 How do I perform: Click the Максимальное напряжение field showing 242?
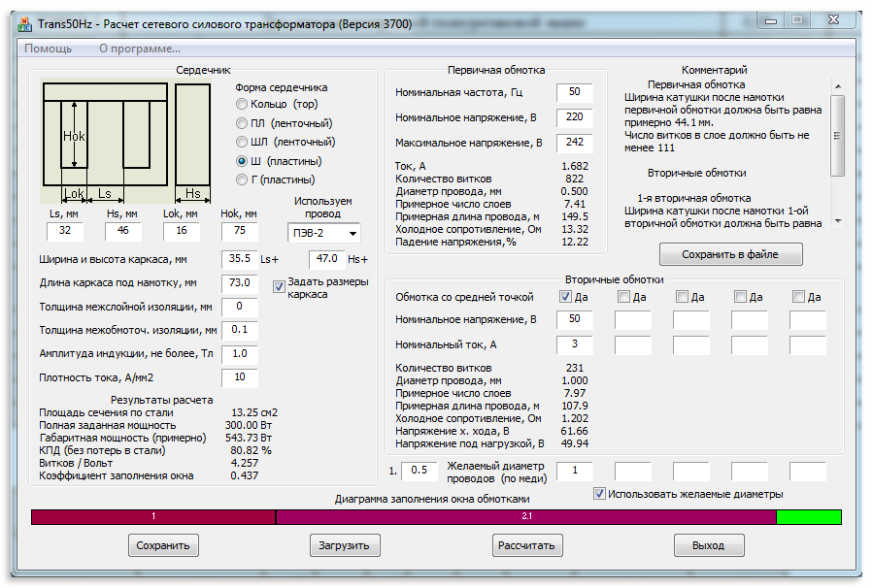click(x=575, y=143)
